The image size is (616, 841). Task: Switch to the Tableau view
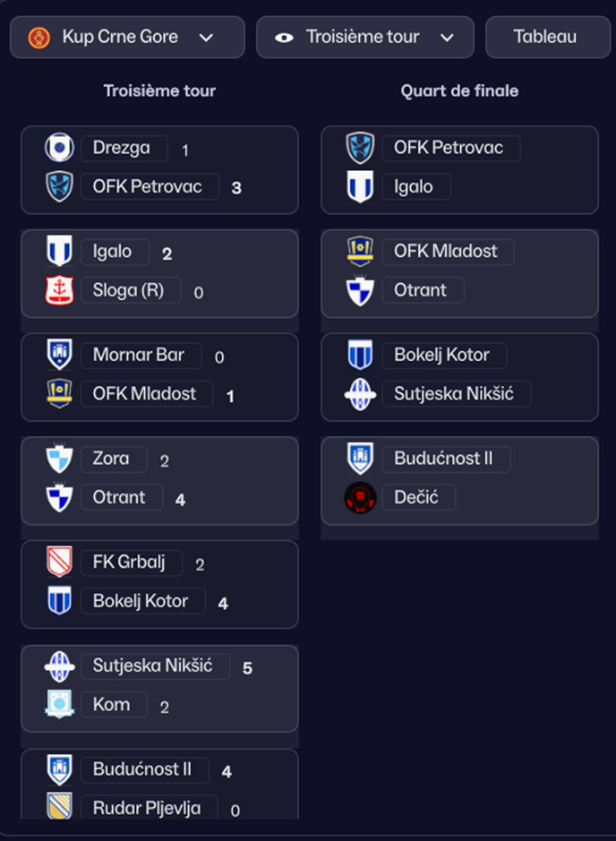[x=544, y=38]
